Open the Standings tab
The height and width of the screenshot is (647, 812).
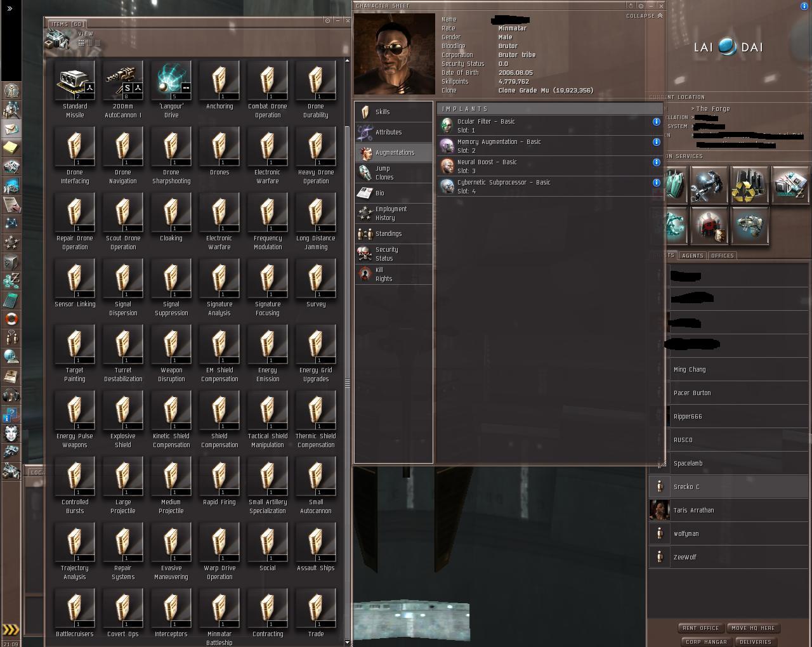pos(393,233)
